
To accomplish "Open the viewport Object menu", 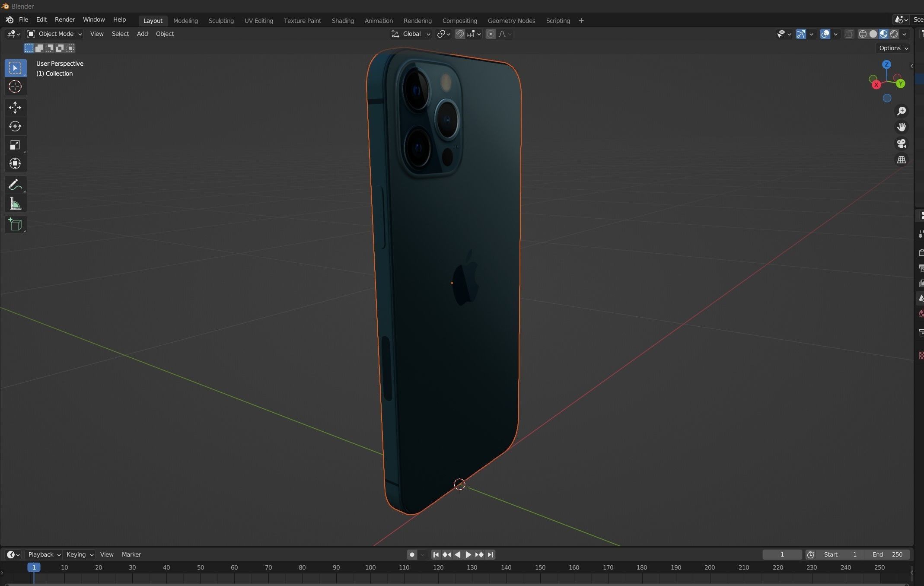I will coord(165,34).
